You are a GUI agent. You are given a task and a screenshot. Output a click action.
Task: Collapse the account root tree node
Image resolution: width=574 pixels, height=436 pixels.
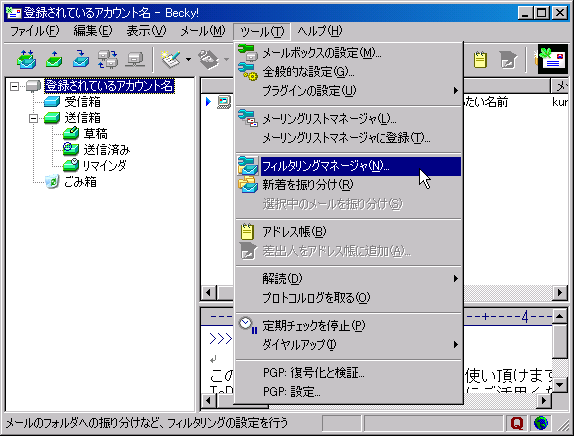14,86
